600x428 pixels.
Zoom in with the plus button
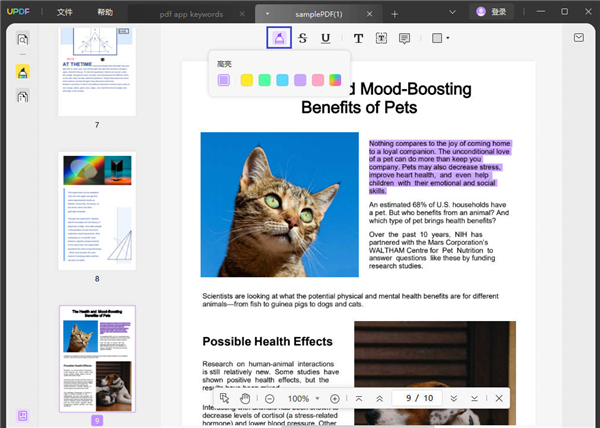click(x=334, y=398)
